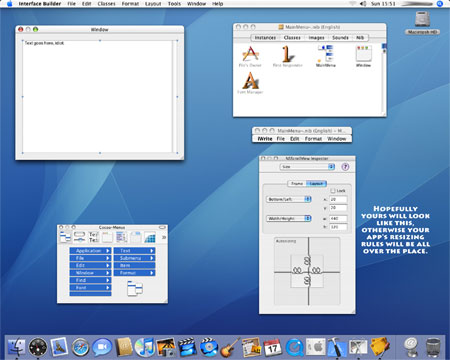Launch QuickTime Player from the Dock
The width and height of the screenshot is (450, 360).
click(295, 347)
